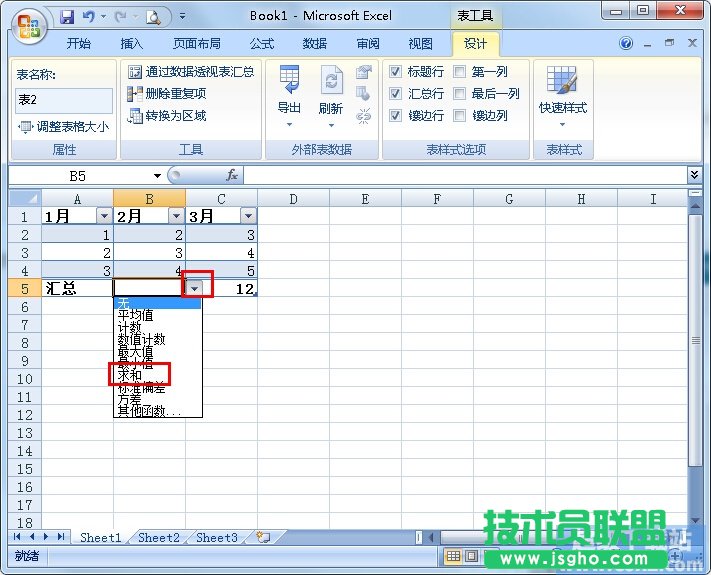Image resolution: width=711 pixels, height=575 pixels.
Task: Open the 1月 column filter dropdown
Action: coord(103,216)
